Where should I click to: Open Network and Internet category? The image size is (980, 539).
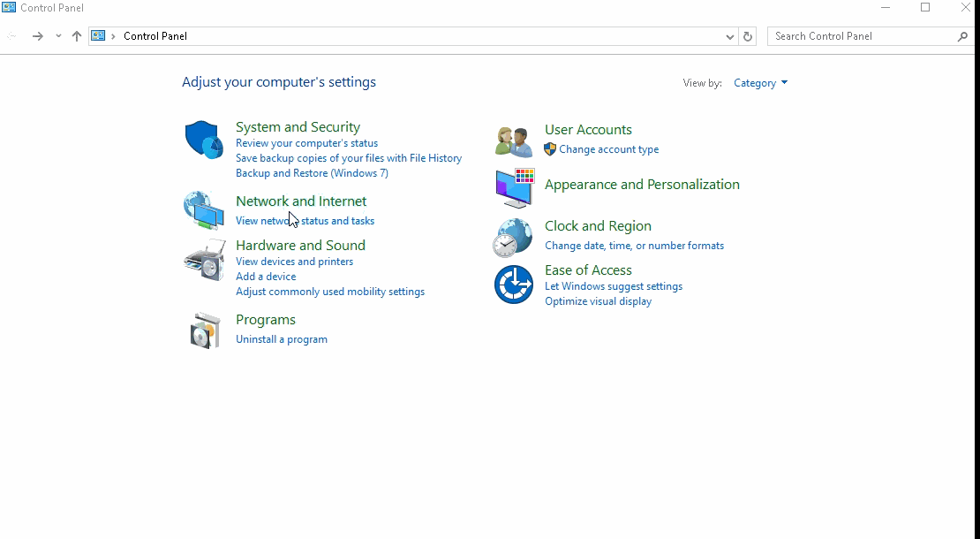point(301,201)
